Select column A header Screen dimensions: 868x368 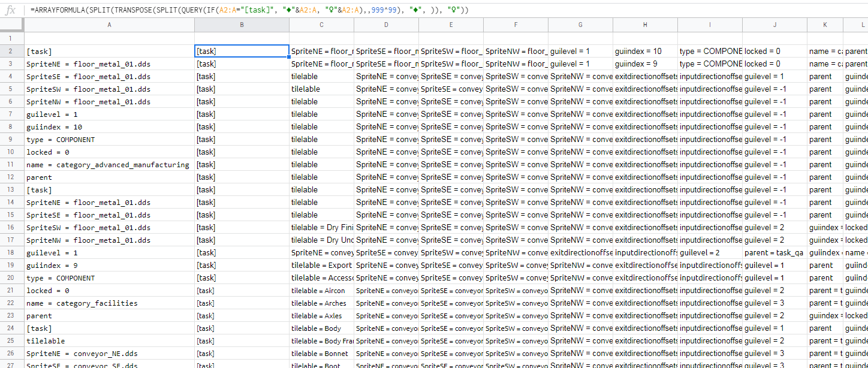pyautogui.click(x=109, y=25)
